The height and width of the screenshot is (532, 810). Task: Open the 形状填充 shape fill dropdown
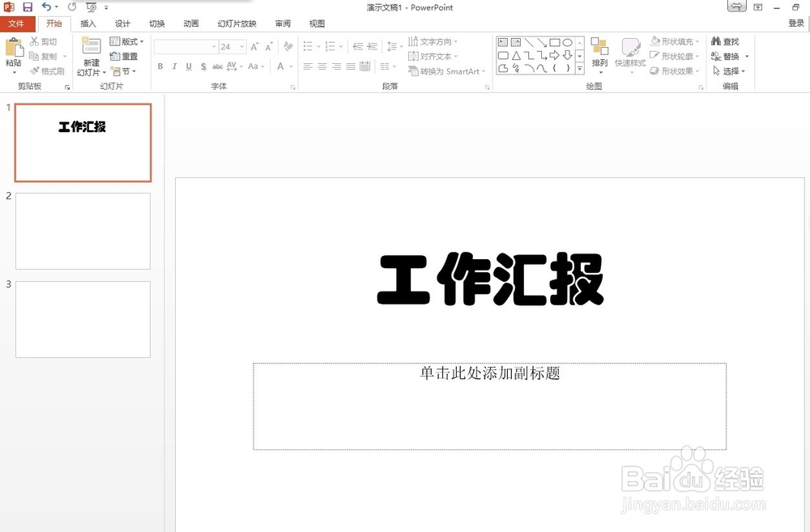[675, 41]
